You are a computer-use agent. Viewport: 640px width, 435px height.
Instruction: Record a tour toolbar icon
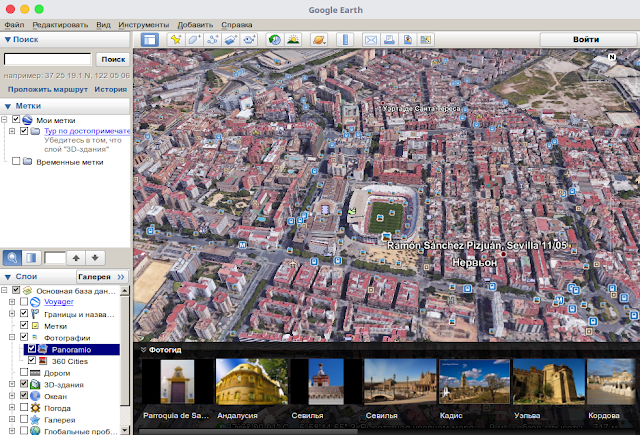(249, 40)
